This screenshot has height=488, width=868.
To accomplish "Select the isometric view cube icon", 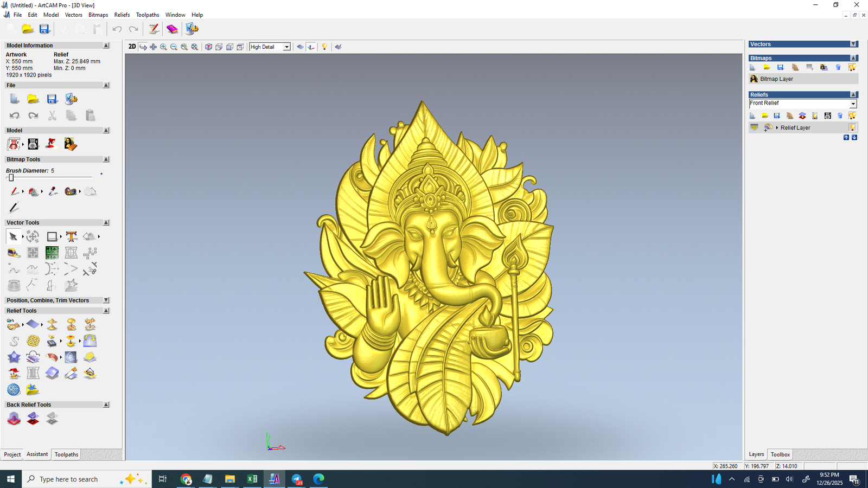I will pyautogui.click(x=208, y=47).
